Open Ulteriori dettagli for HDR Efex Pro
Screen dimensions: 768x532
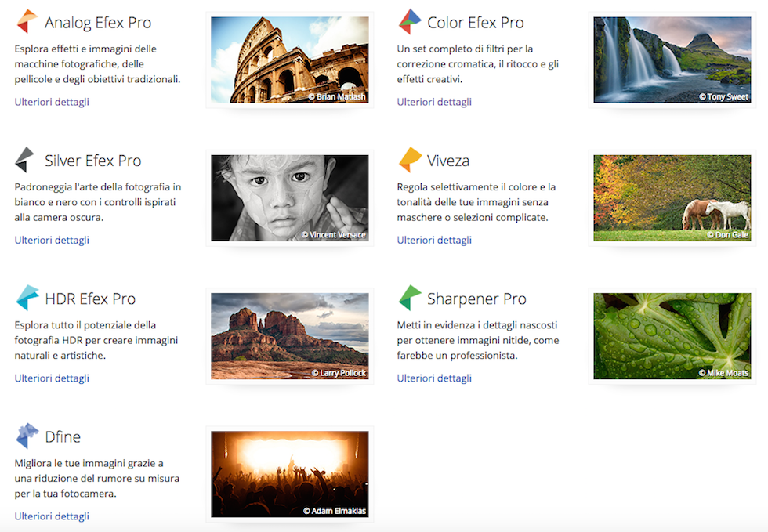click(52, 378)
